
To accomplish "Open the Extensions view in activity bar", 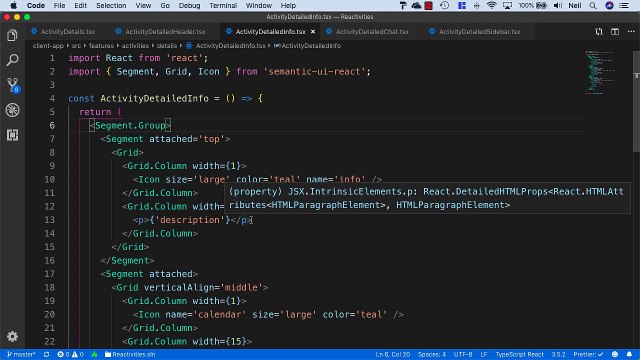I will click(12, 135).
